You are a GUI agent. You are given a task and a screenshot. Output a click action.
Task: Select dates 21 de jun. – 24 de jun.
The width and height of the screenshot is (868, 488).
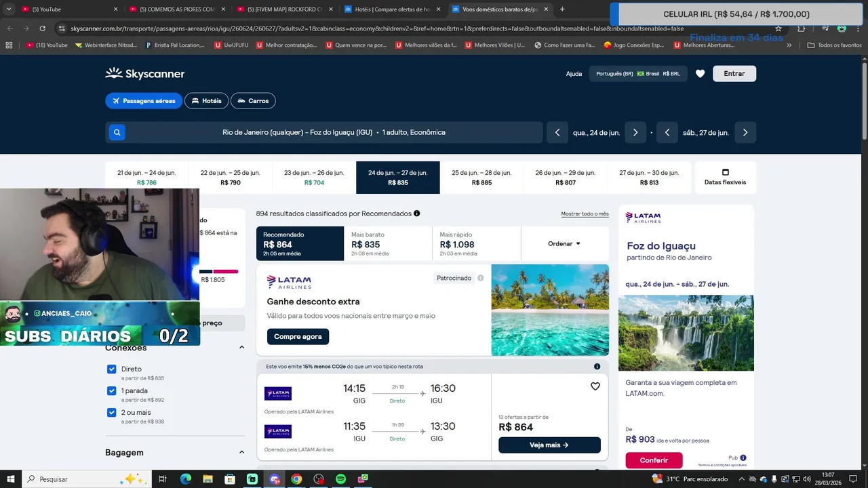(146, 178)
